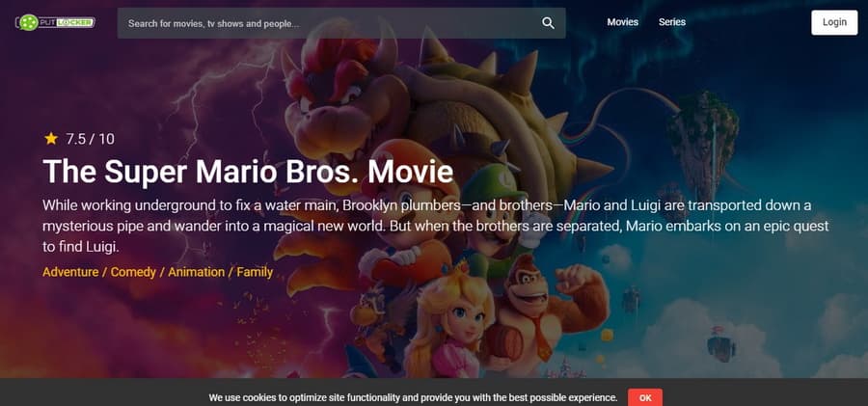Click the Login button
The width and height of the screenshot is (868, 406).
coord(834,22)
